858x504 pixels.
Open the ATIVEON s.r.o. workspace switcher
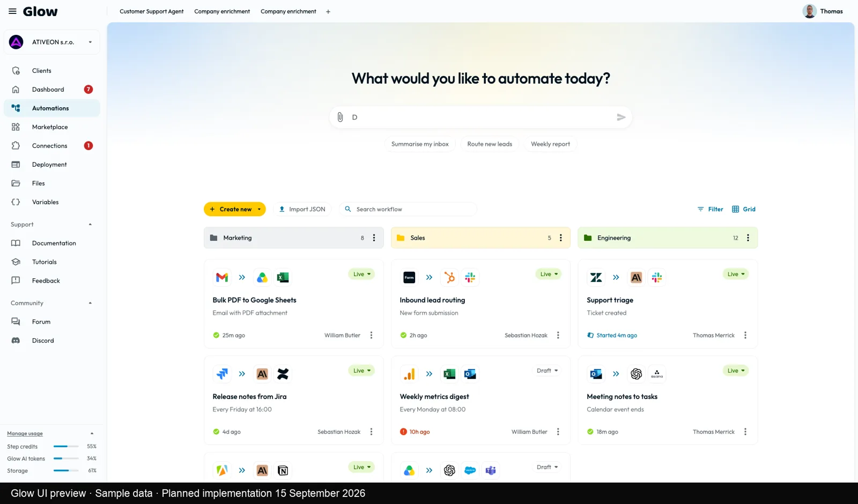pyautogui.click(x=52, y=42)
